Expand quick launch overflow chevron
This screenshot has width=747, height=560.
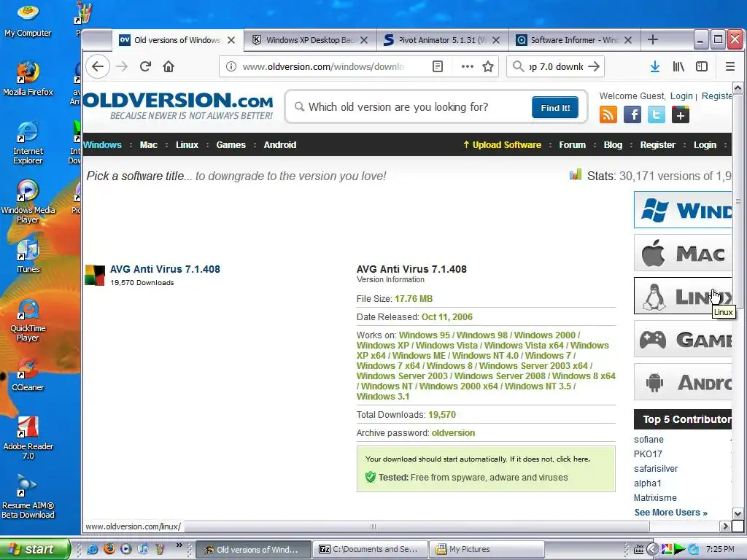tap(179, 545)
